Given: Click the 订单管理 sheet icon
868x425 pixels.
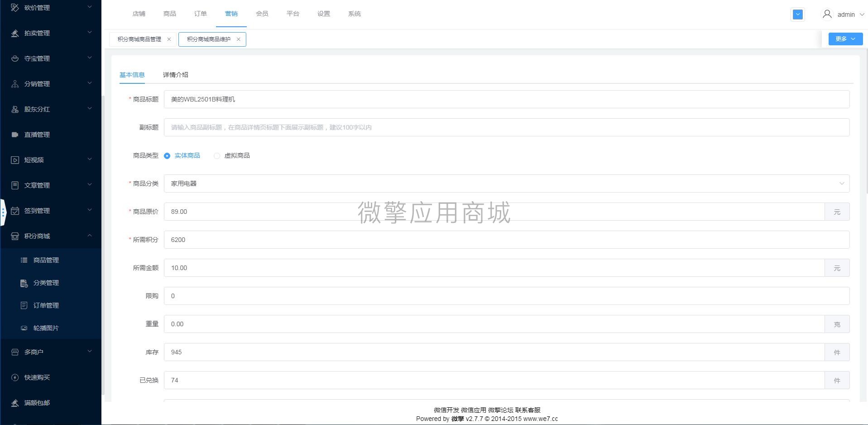Looking at the screenshot, I should coord(24,305).
